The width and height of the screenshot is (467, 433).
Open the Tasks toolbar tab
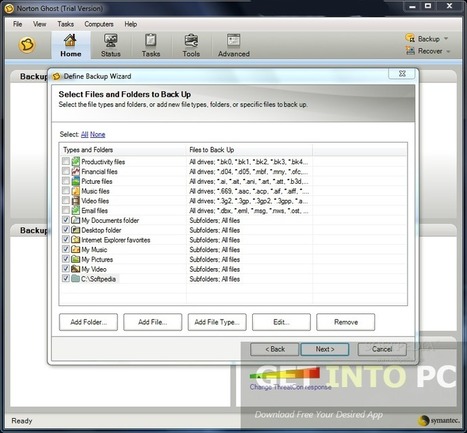pyautogui.click(x=151, y=46)
